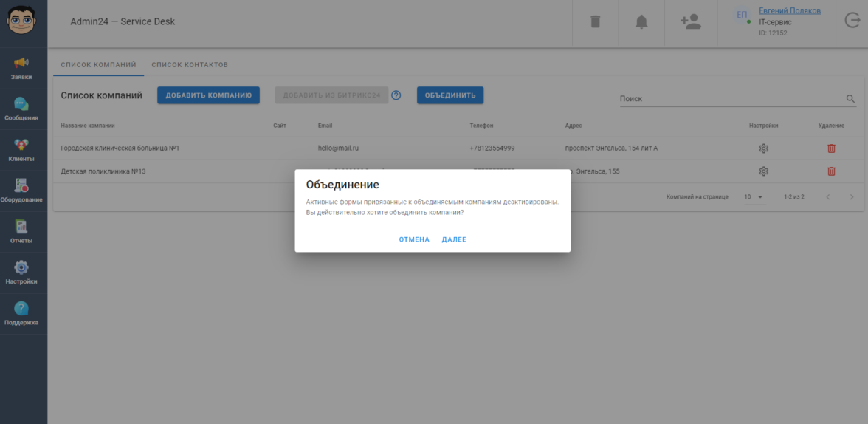The height and width of the screenshot is (424, 868).
Task: Open Оборудование sidebar section
Action: [21, 191]
